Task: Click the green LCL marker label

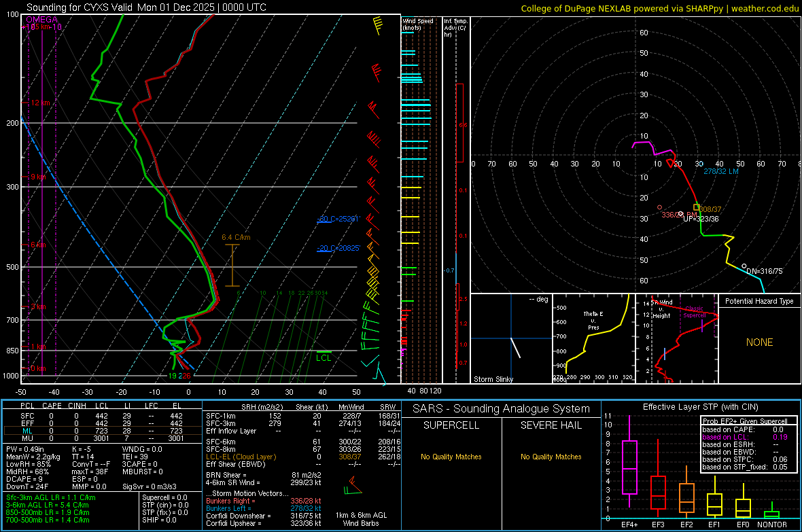Action: [324, 357]
